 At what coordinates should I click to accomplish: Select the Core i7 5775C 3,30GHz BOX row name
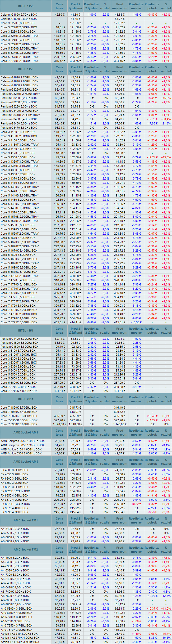click(x=19, y=323)
